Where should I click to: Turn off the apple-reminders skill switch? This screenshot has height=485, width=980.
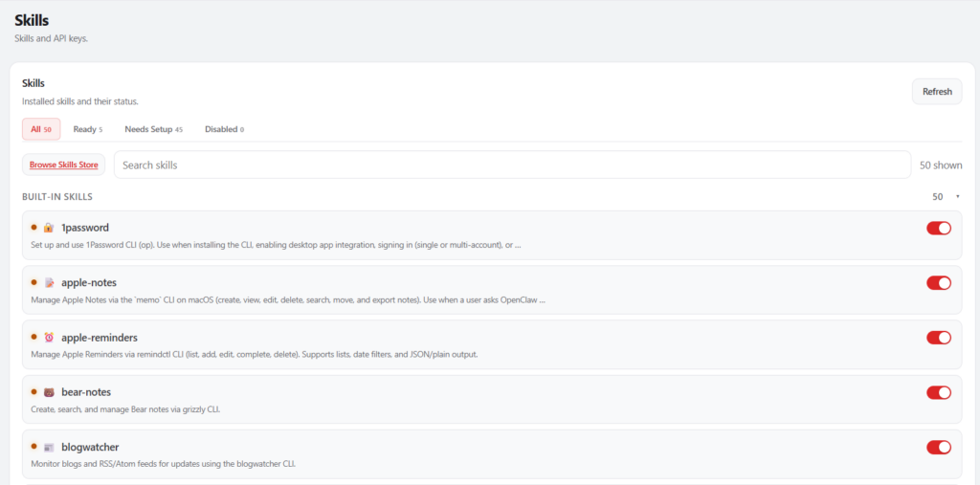938,338
